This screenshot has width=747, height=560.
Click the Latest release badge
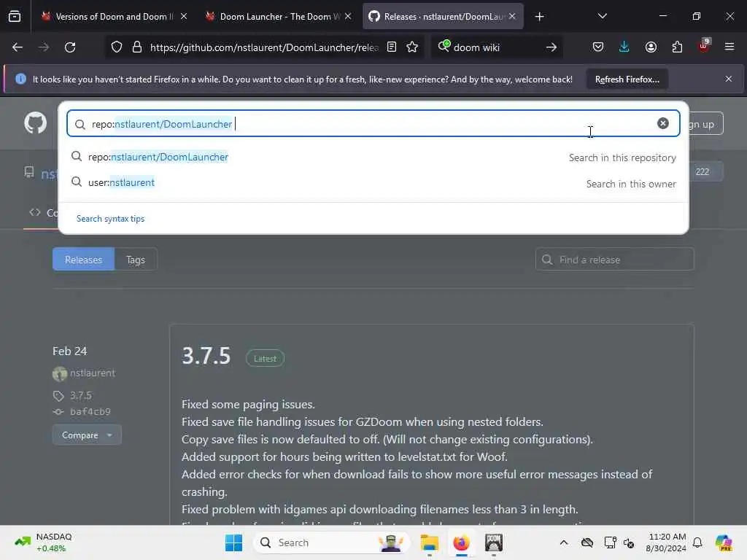point(265,359)
